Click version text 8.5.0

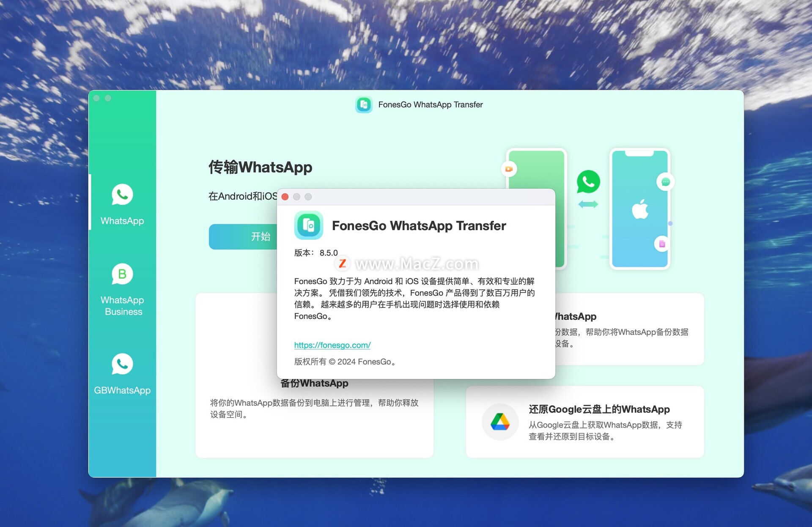(329, 253)
